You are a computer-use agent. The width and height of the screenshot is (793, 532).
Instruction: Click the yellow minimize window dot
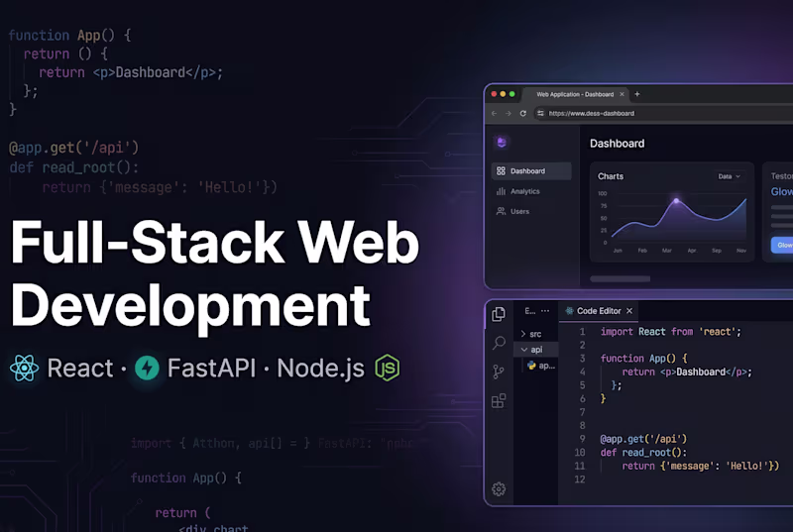503,94
